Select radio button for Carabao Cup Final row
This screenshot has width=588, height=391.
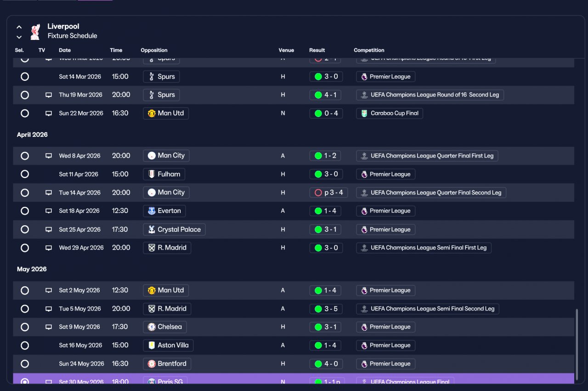coord(25,113)
